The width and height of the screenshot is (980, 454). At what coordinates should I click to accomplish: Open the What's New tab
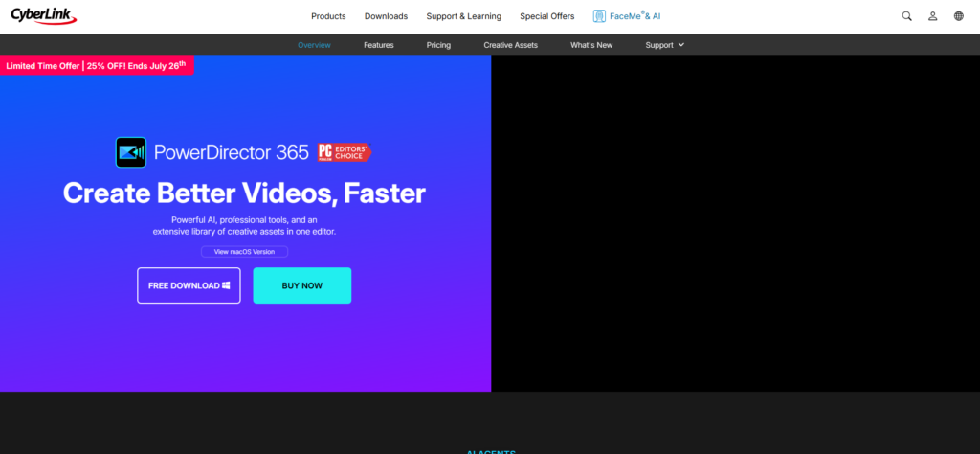click(591, 45)
